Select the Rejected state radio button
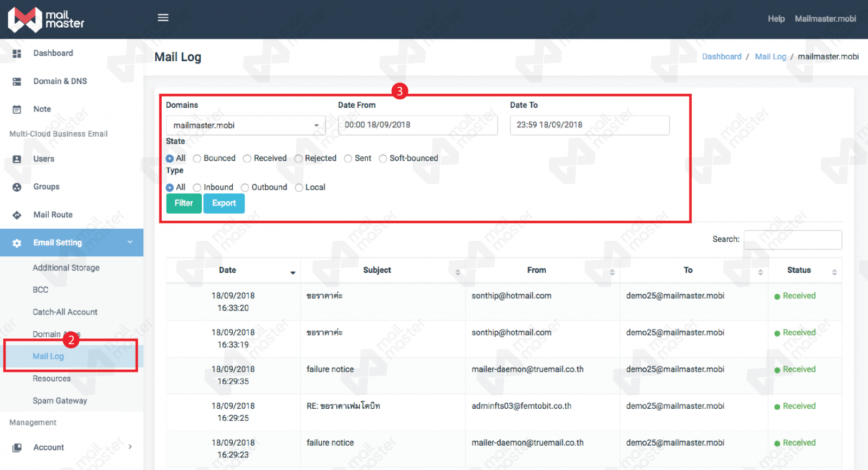Image resolution: width=868 pixels, height=470 pixels. point(298,158)
